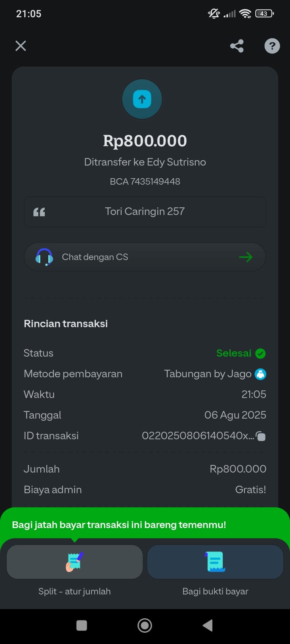Viewport: 290px width, 644px height.
Task: Tap the green Selesai check icon
Action: click(x=261, y=353)
